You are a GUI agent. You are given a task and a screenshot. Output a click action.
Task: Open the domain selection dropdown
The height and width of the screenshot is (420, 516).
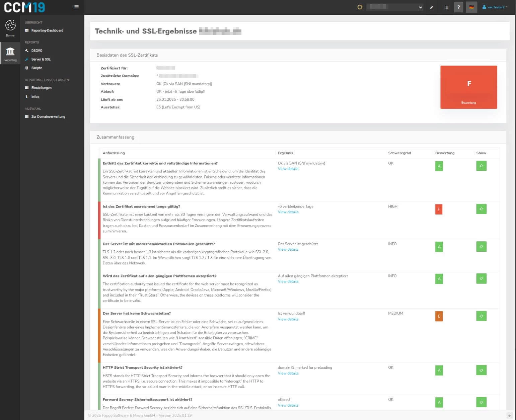click(x=395, y=7)
